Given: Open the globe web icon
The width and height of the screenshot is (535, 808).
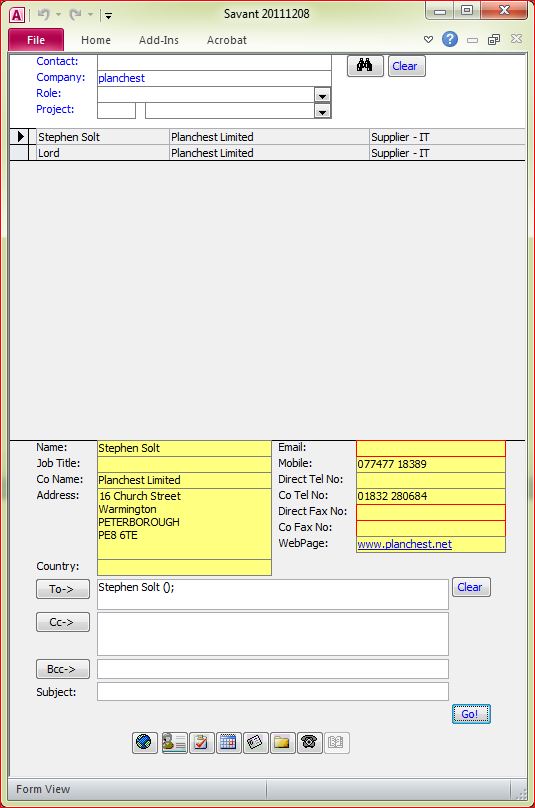Looking at the screenshot, I should [x=144, y=743].
